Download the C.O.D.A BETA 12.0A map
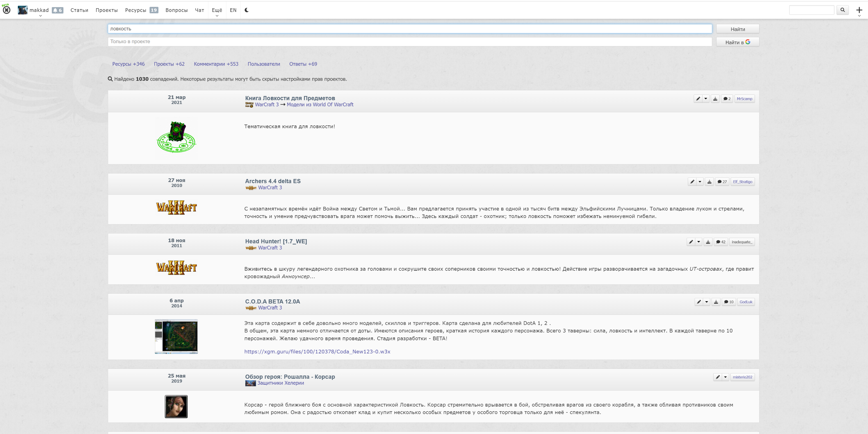 (x=716, y=302)
